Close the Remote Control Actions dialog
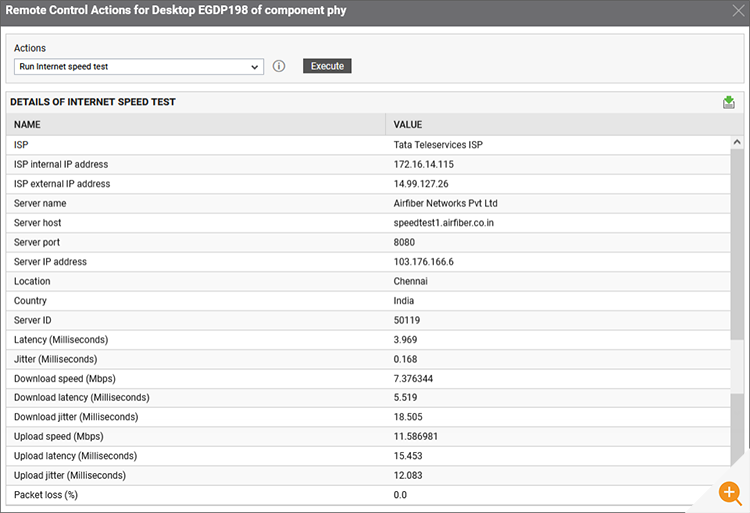The image size is (750, 513). click(x=739, y=11)
